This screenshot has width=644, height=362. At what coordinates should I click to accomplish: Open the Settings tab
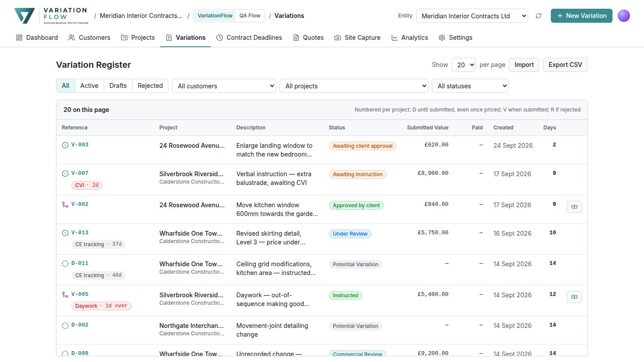pyautogui.click(x=455, y=38)
